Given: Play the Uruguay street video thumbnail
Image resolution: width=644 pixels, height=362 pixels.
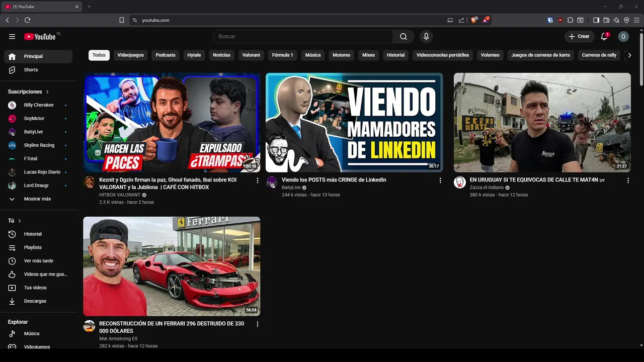Looking at the screenshot, I should [542, 123].
